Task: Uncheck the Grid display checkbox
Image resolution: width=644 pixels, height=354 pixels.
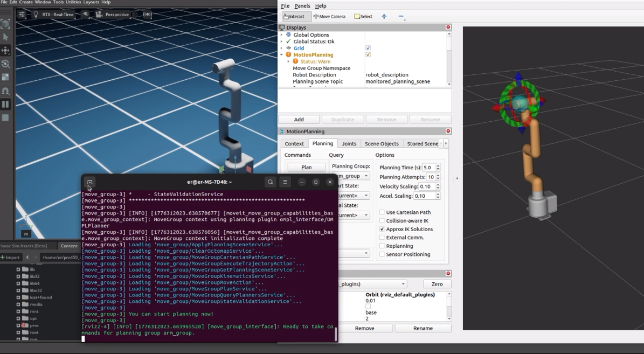Action: (368, 48)
